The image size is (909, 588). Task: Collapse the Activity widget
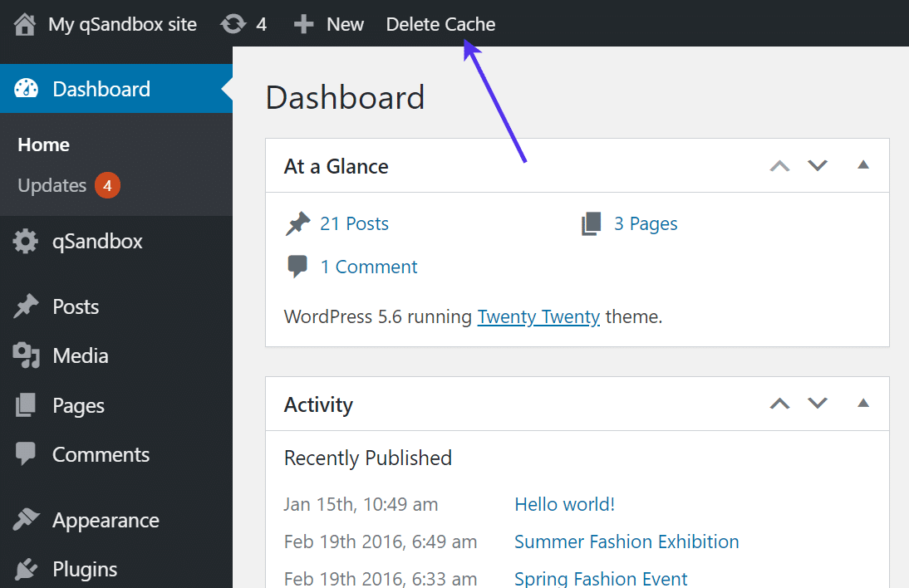point(863,404)
